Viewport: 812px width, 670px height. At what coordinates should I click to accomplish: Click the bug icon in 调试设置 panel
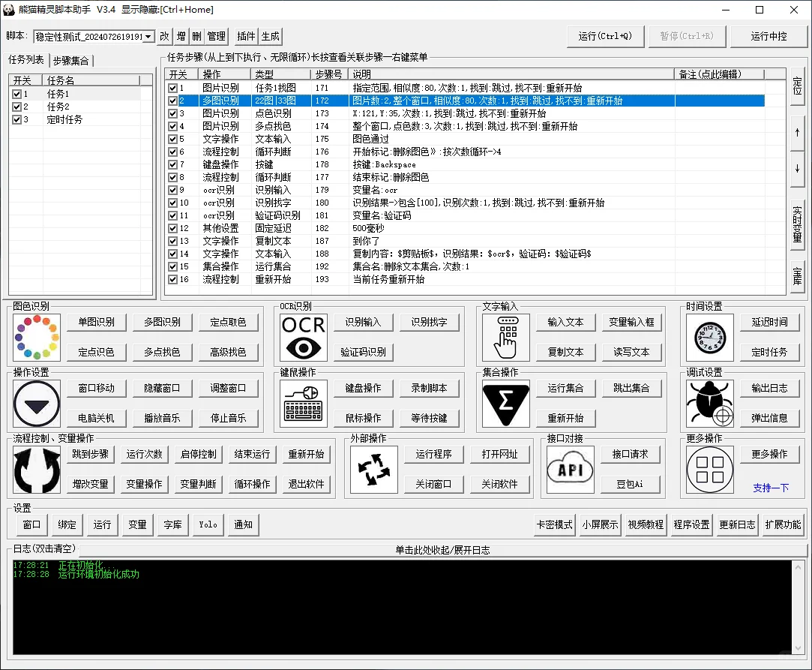coord(709,403)
